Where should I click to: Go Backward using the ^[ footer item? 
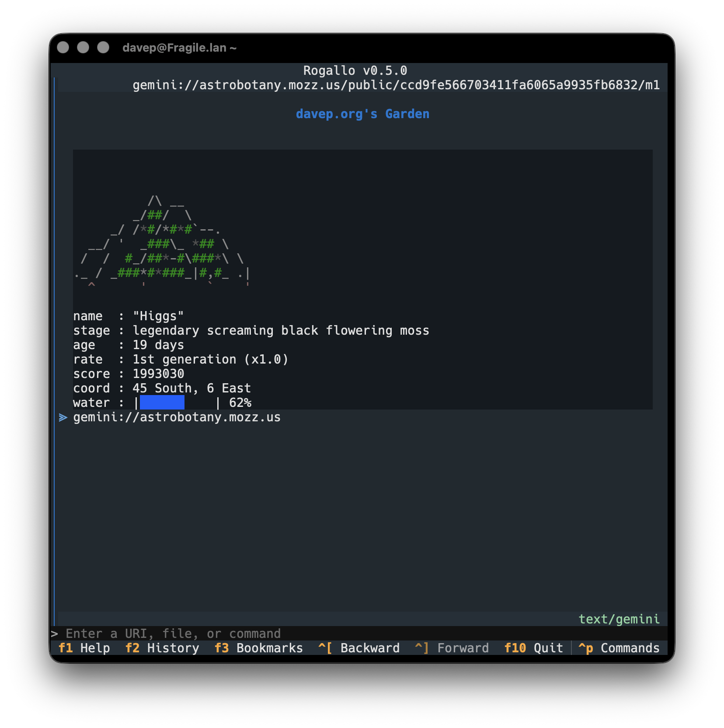pos(359,648)
